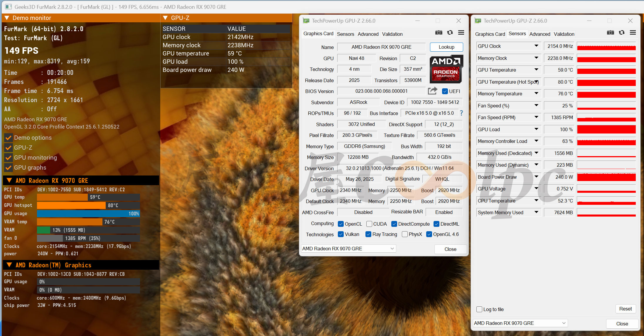This screenshot has height=336, width=644.
Task: Uncheck GPU monitoring in FurMark
Action: (9, 158)
